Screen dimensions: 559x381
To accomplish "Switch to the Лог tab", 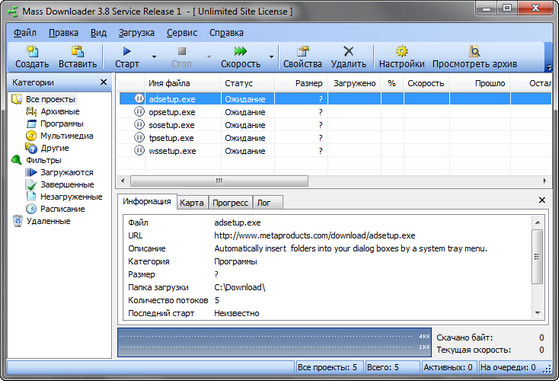I will 268,203.
